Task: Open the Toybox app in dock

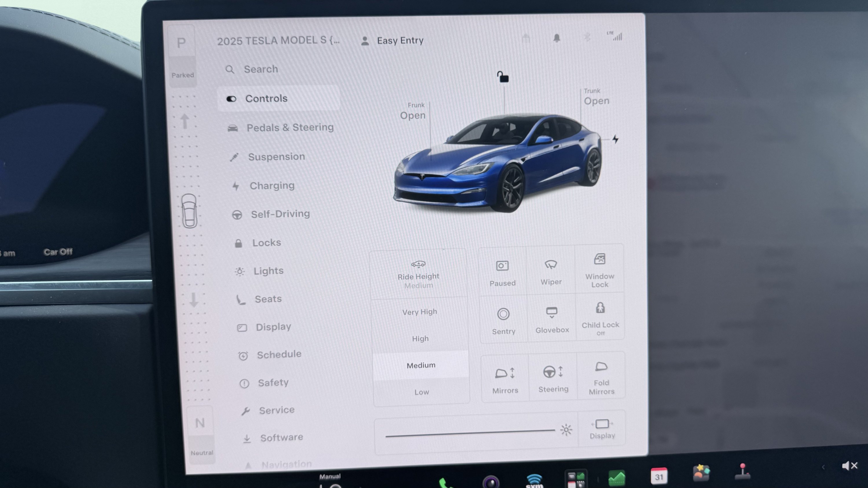Action: [x=701, y=473]
